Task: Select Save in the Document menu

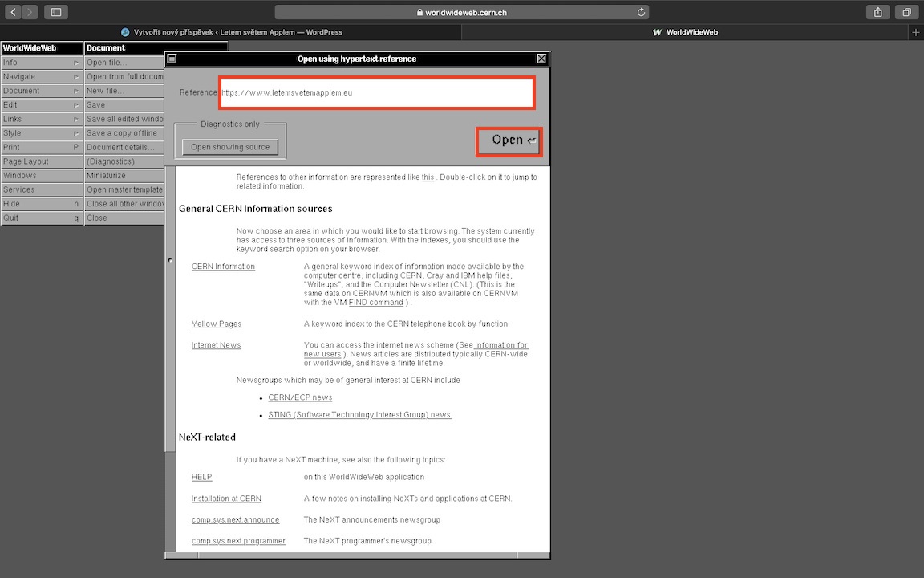Action: (124, 105)
